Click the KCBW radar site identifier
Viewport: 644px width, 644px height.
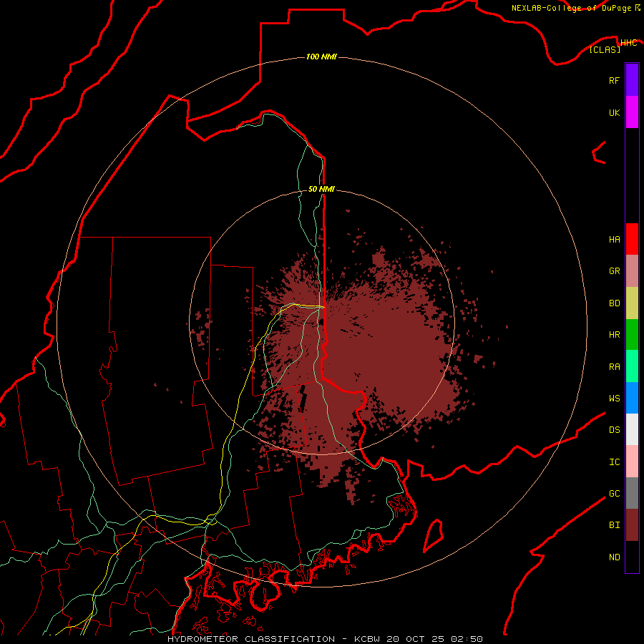[368, 639]
